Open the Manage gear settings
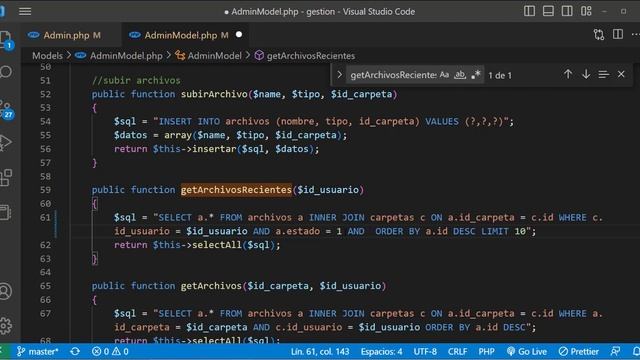The height and width of the screenshot is (360, 640). click(x=6, y=326)
